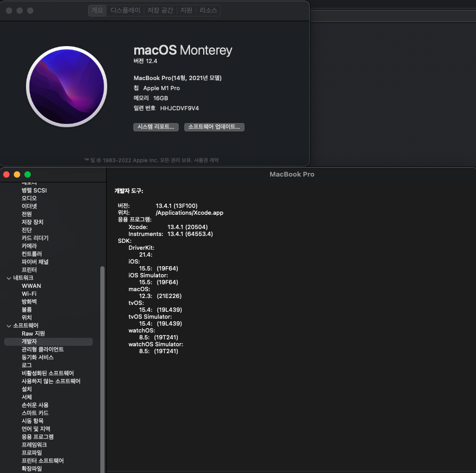Select 저장 장치 in the sidebar

click(32, 222)
